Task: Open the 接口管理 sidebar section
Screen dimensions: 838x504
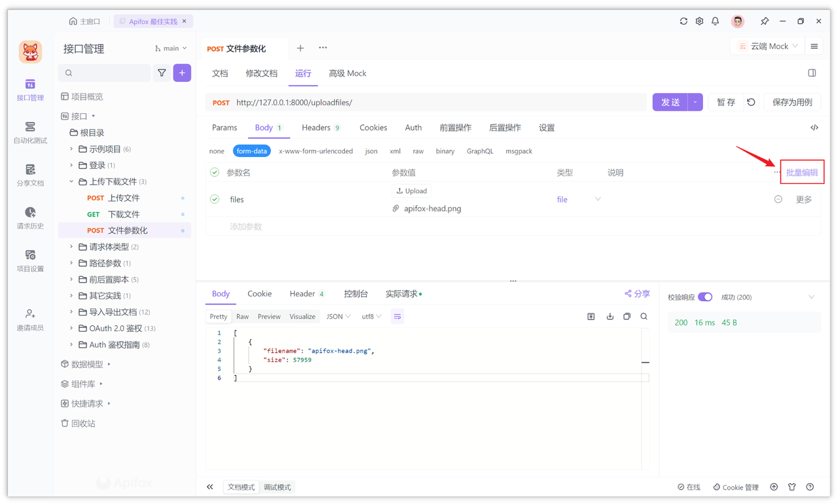Action: coord(30,90)
